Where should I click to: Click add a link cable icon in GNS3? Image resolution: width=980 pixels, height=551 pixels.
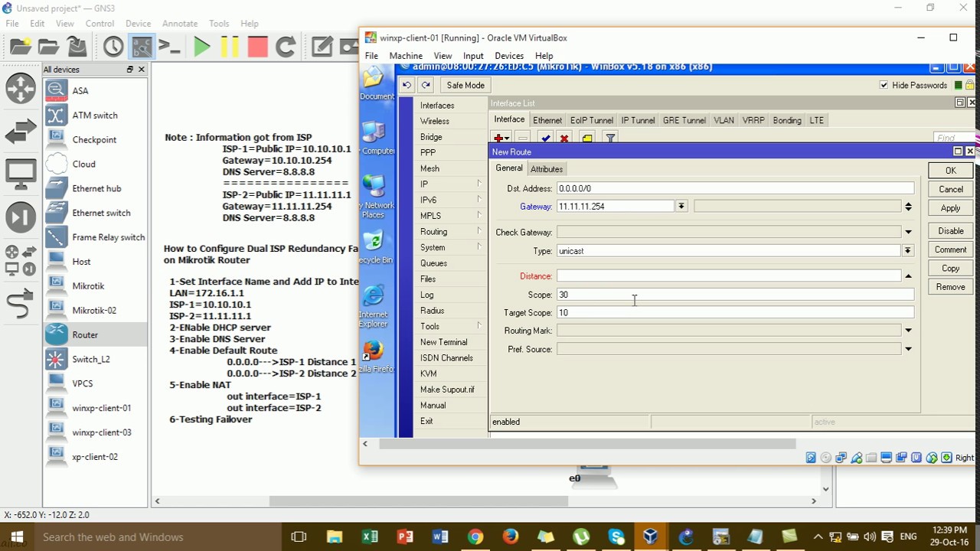[x=21, y=304]
